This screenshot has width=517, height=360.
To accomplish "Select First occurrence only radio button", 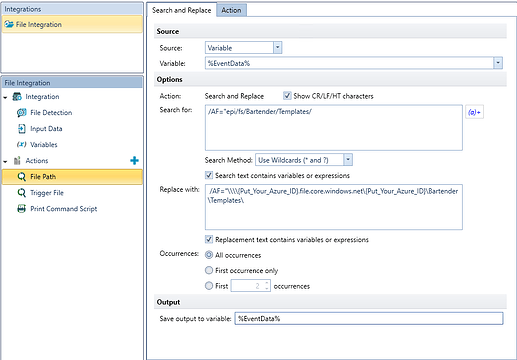I will pyautogui.click(x=209, y=270).
